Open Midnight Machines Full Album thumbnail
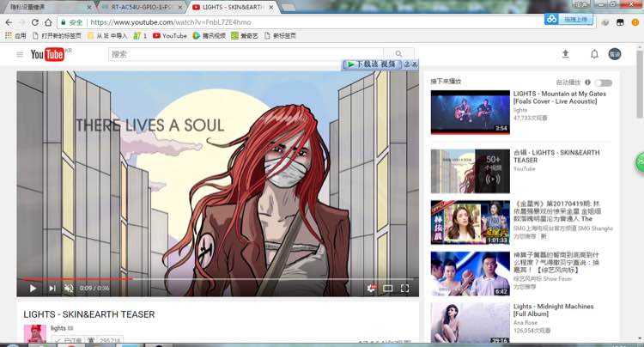Viewport: 644px width, 347px height. [x=471, y=323]
